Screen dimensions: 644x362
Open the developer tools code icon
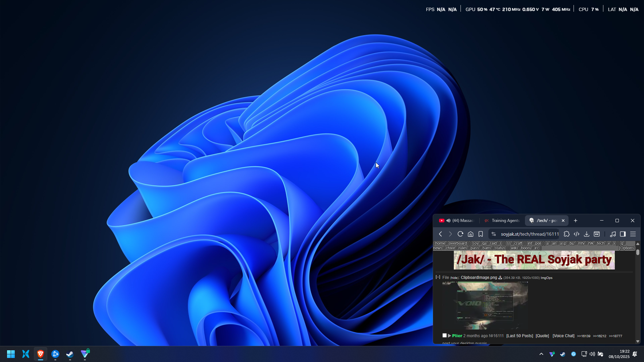pos(577,234)
